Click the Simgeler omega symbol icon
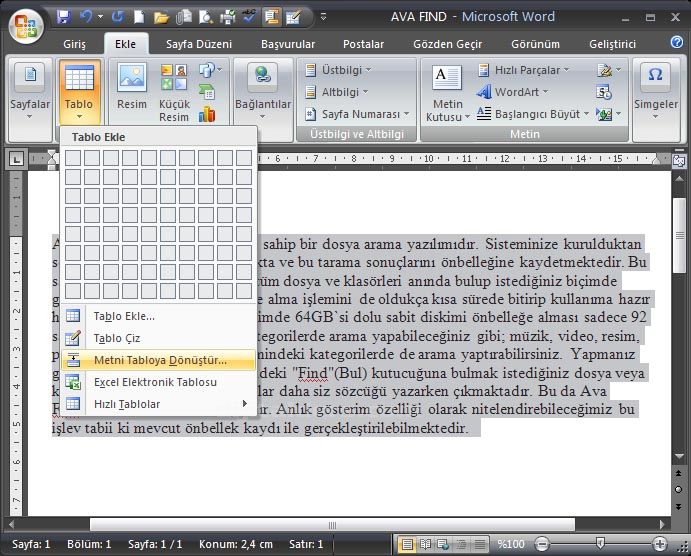 tap(655, 75)
